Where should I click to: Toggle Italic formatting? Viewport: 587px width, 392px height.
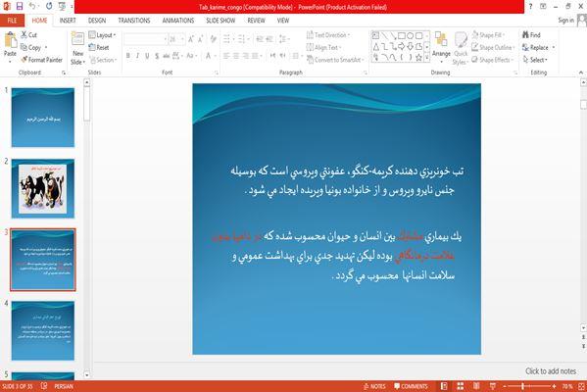(137, 56)
